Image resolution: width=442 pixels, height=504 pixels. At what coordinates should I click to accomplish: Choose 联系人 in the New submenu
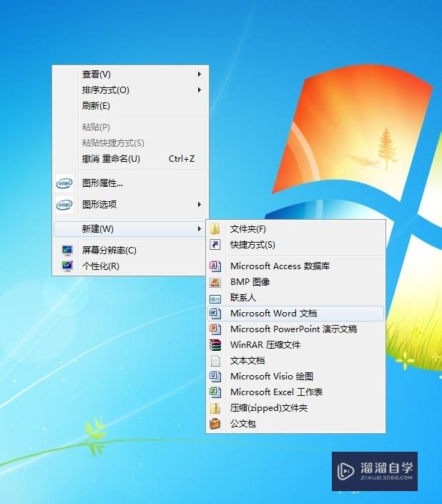tap(295, 298)
